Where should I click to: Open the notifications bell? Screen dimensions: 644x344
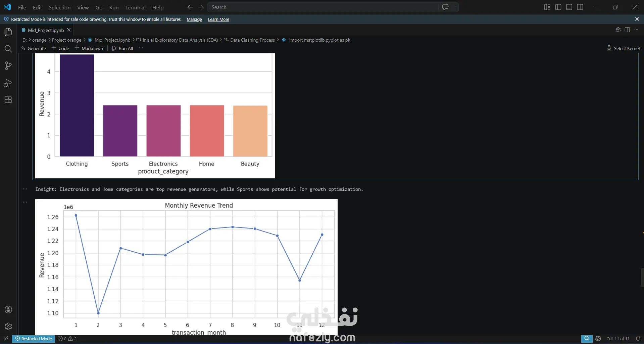638,339
